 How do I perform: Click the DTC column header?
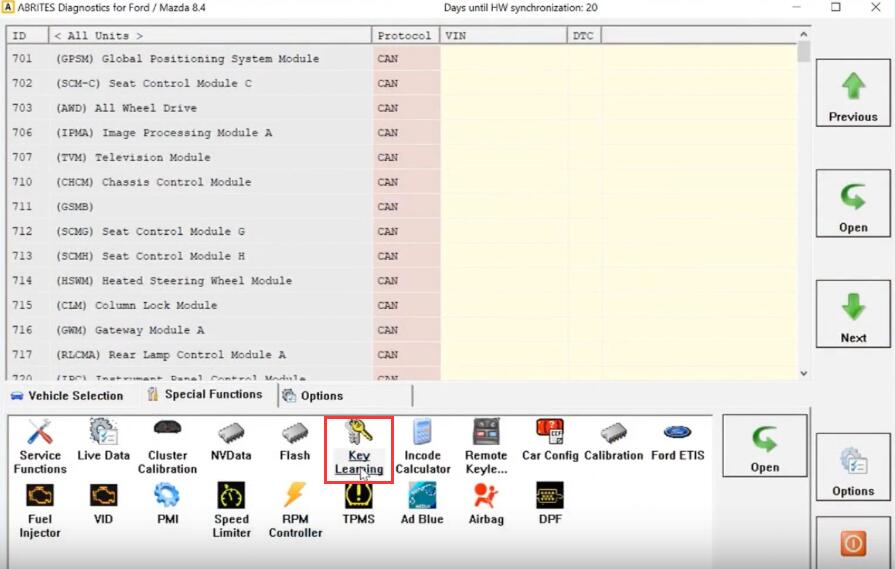584,35
